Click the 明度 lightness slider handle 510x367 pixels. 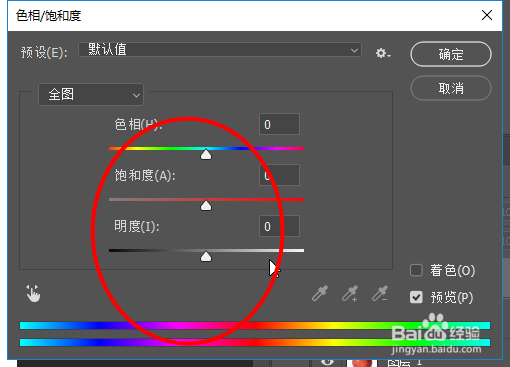206,256
